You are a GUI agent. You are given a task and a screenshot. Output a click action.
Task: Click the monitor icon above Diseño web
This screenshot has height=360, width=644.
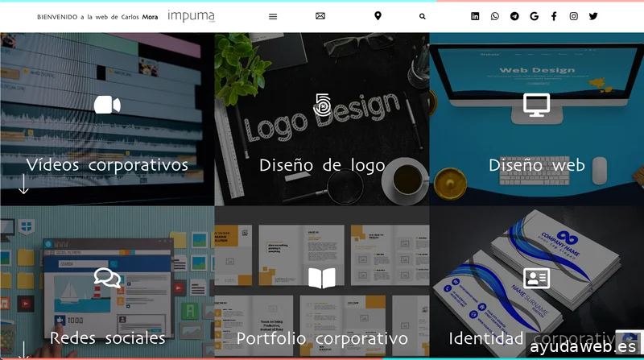[x=536, y=104]
